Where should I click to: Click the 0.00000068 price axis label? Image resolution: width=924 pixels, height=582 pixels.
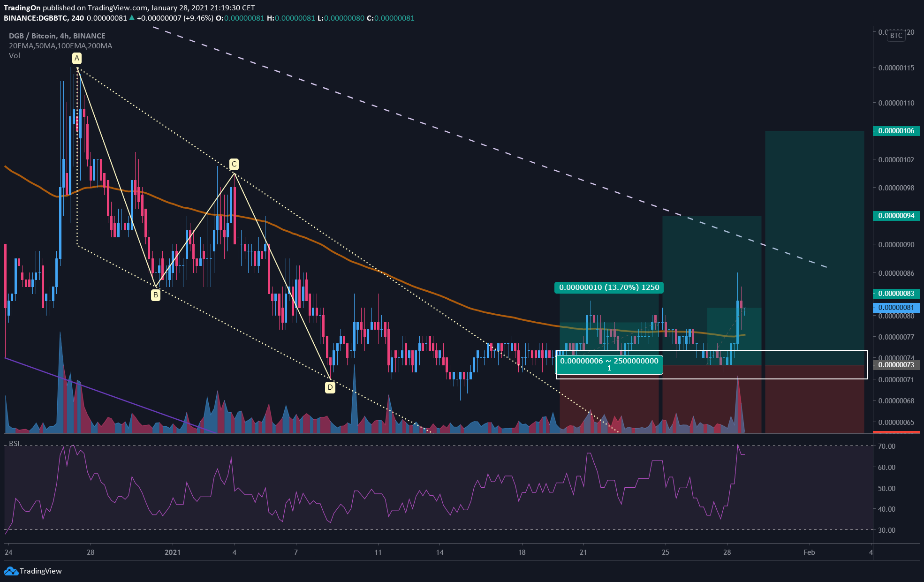[896, 401]
